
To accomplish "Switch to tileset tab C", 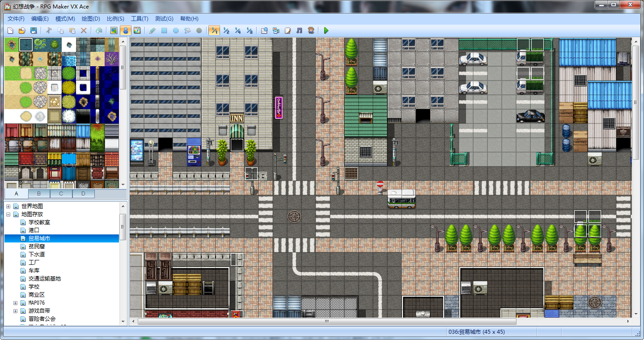I will 61,194.
